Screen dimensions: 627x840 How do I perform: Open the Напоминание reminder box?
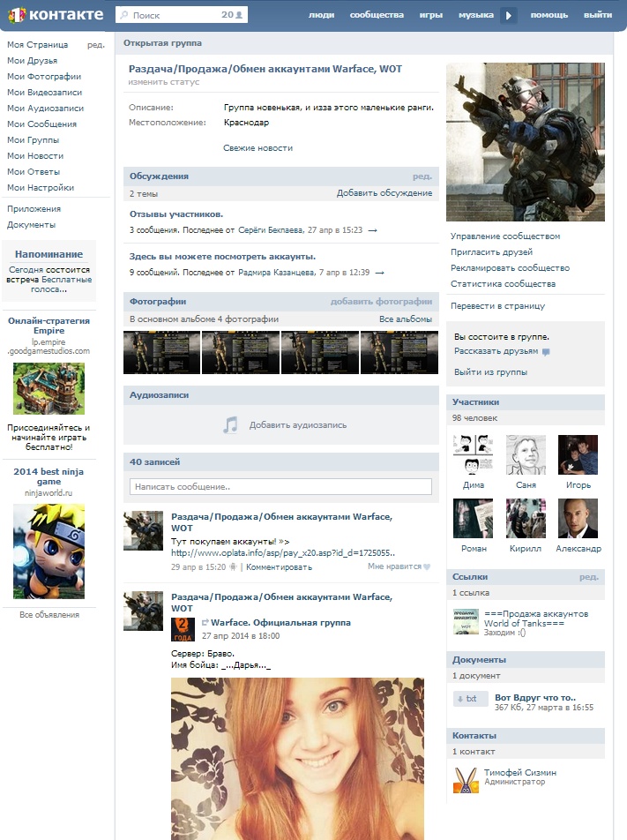pyautogui.click(x=49, y=271)
